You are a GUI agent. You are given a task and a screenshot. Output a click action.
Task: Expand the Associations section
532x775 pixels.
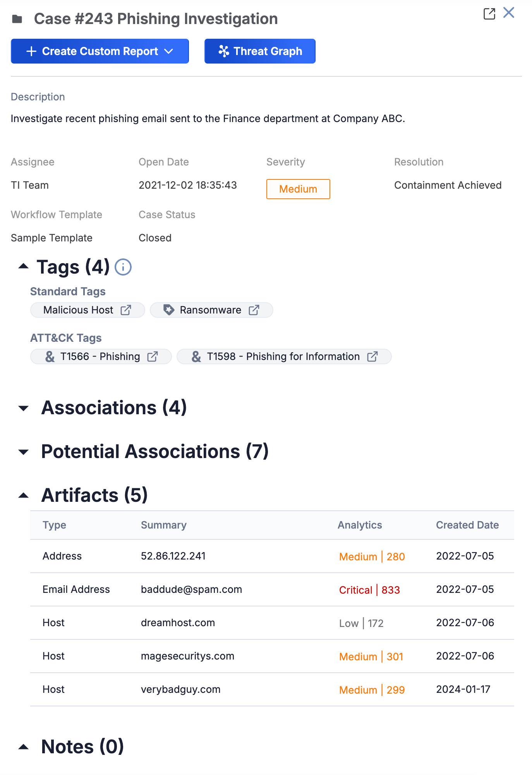[x=24, y=408]
